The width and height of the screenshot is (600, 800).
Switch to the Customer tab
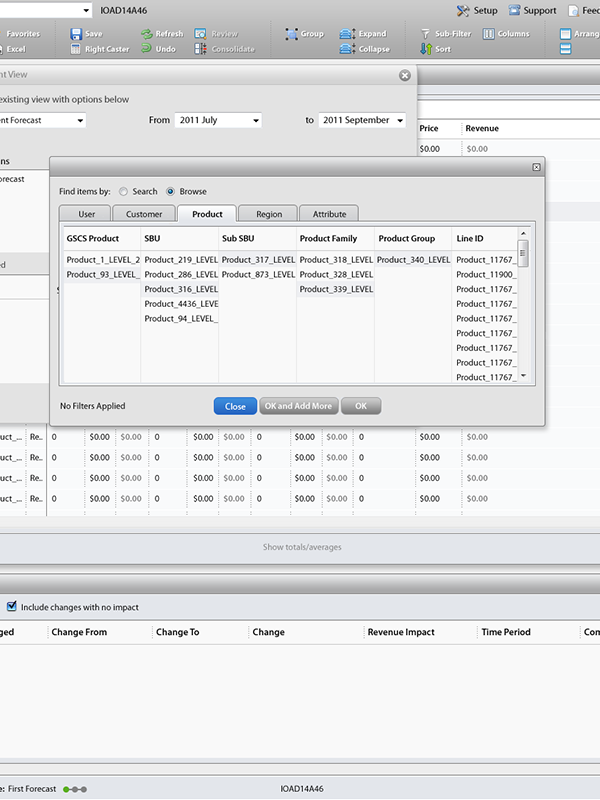(144, 214)
